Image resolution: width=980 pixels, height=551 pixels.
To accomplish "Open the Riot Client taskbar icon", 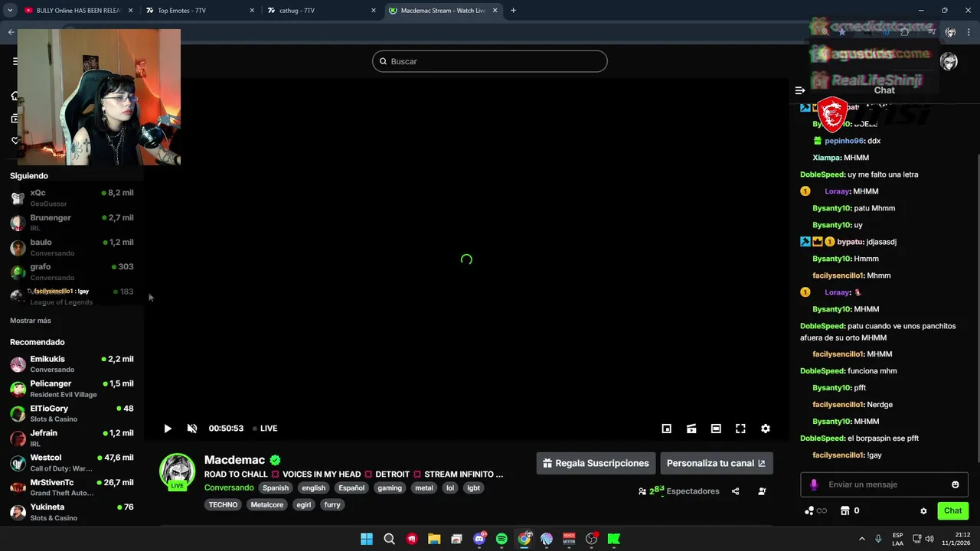I will (x=412, y=539).
